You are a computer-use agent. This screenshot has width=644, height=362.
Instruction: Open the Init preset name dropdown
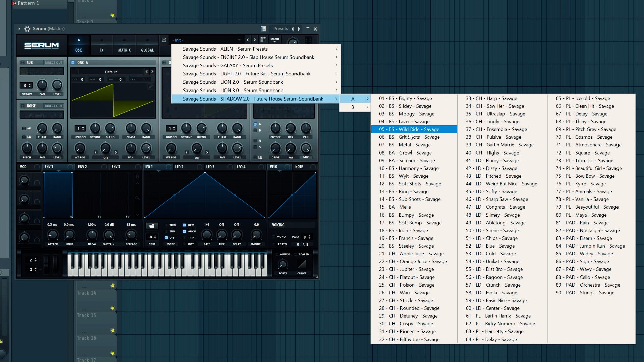click(x=207, y=40)
